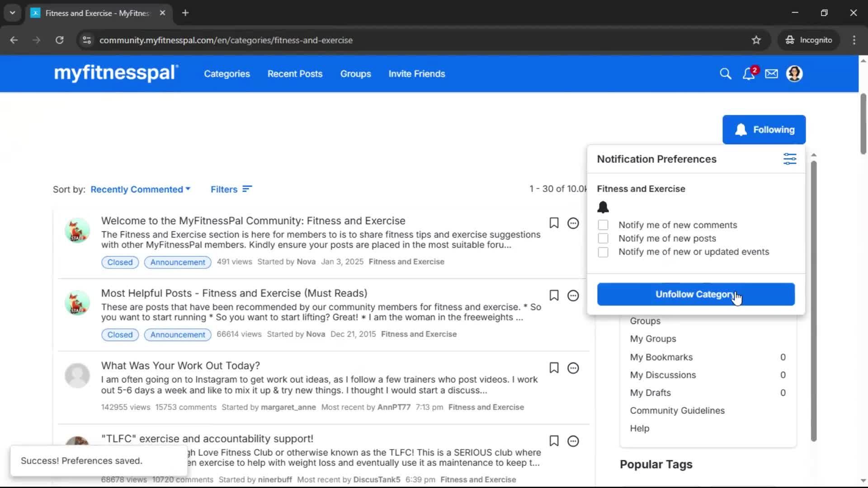Screen dimensions: 868x488
Task: Bookmark the TLFC exercise and accountability post
Action: 554,441
